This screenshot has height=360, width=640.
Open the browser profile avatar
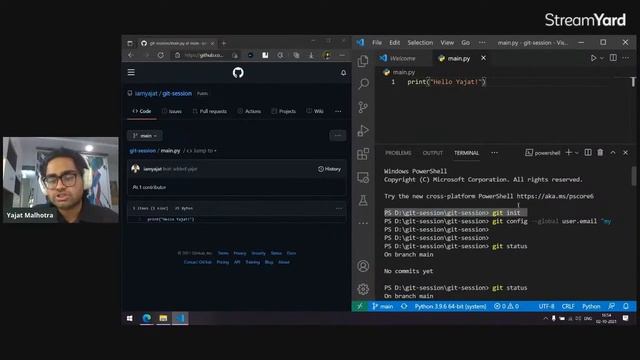click(x=327, y=55)
